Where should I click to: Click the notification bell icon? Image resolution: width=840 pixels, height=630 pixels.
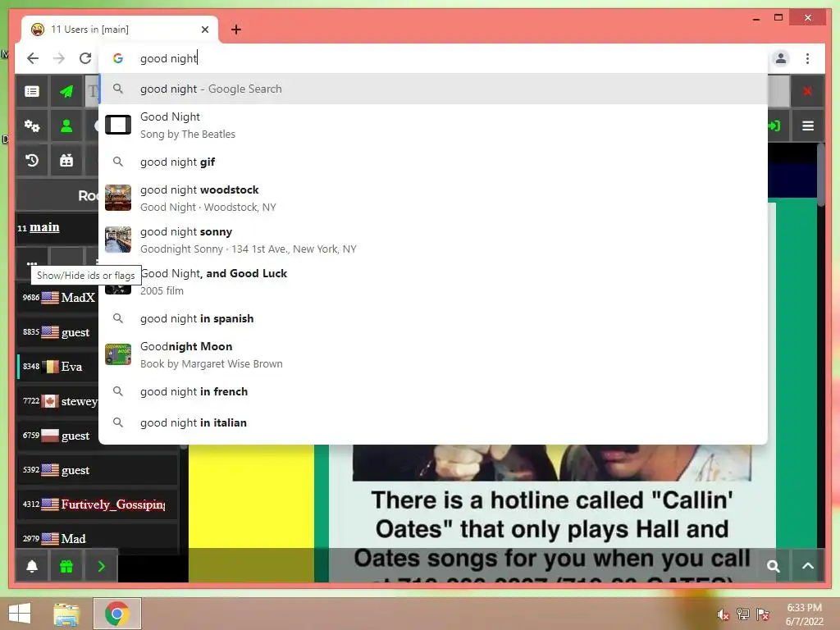tap(32, 566)
